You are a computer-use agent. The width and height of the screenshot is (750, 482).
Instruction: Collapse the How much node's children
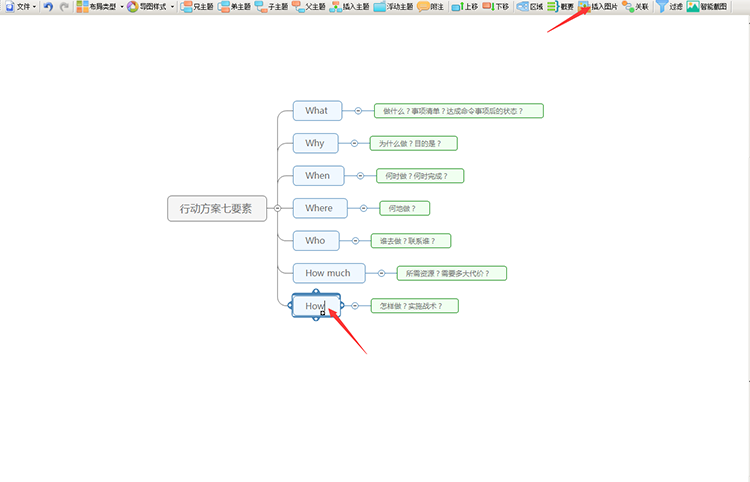(380, 273)
